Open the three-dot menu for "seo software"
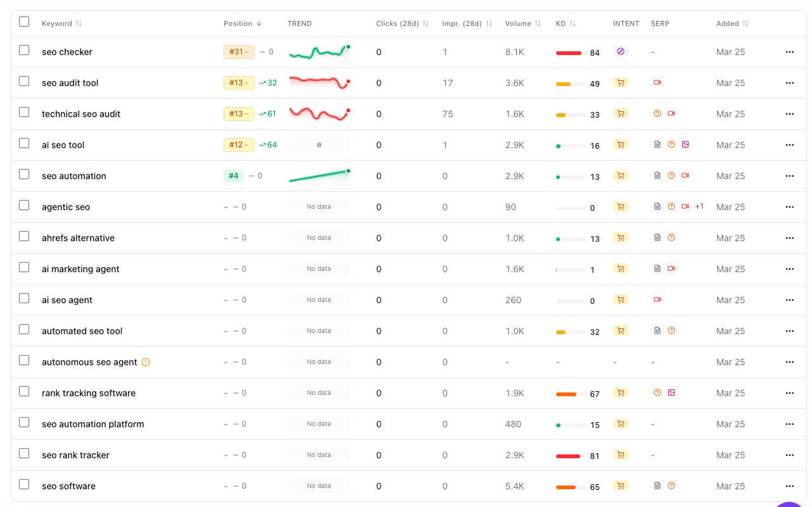The width and height of the screenshot is (812, 507). pyautogui.click(x=790, y=486)
